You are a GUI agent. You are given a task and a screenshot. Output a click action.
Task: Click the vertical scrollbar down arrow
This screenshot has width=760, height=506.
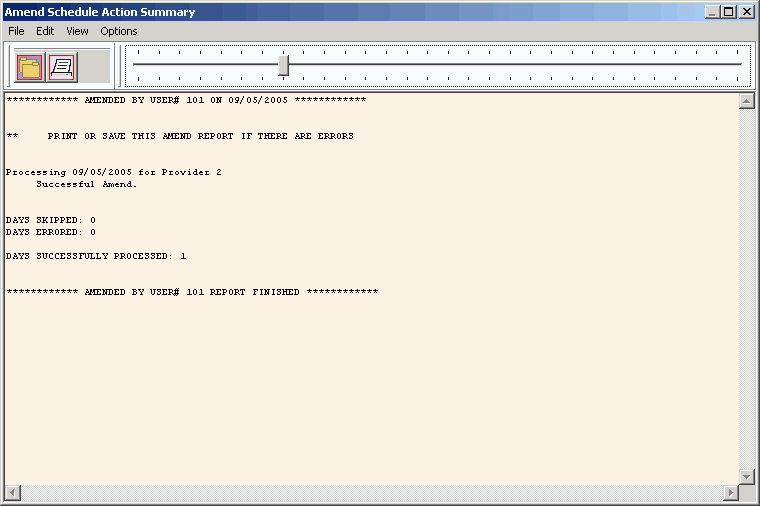[x=746, y=476]
